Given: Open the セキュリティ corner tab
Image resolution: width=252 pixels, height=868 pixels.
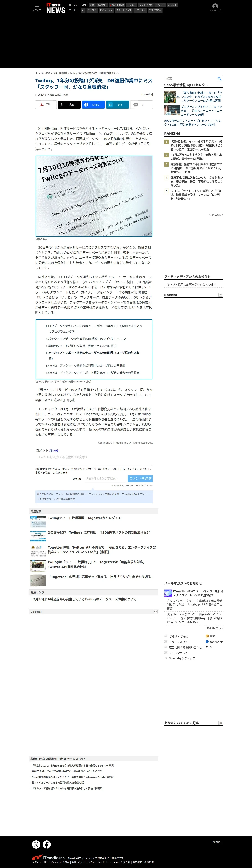Looking at the screenshot, I should tap(106, 10).
